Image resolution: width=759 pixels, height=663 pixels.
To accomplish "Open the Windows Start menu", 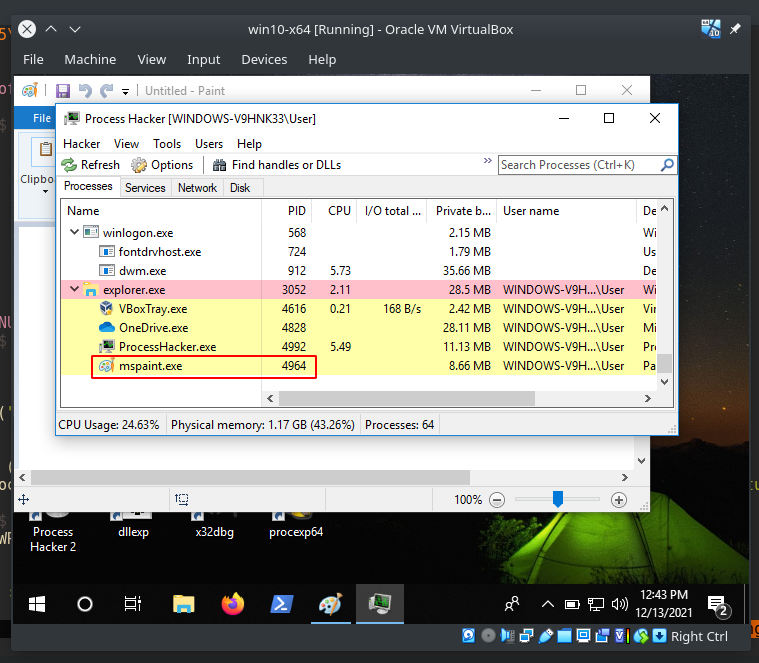I will [37, 604].
